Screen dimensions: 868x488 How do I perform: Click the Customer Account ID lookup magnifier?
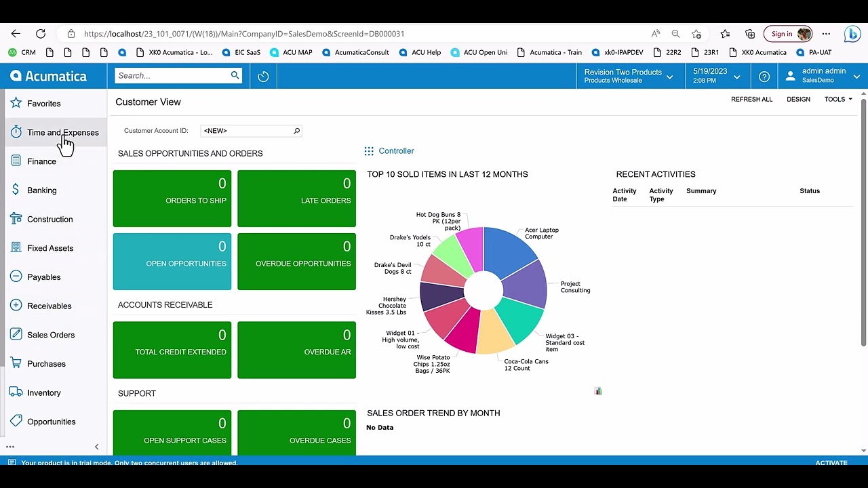(x=296, y=131)
